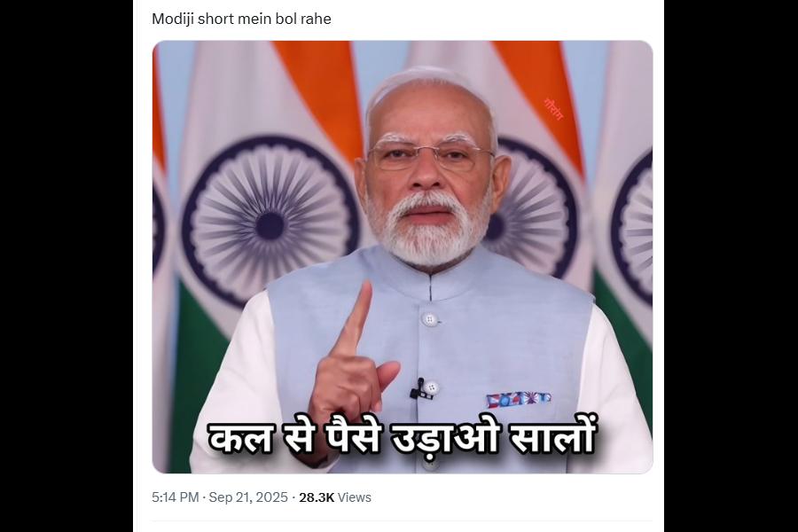Click the raised index finger in the image
Screen dimensions: 798x532
[x=358, y=316]
